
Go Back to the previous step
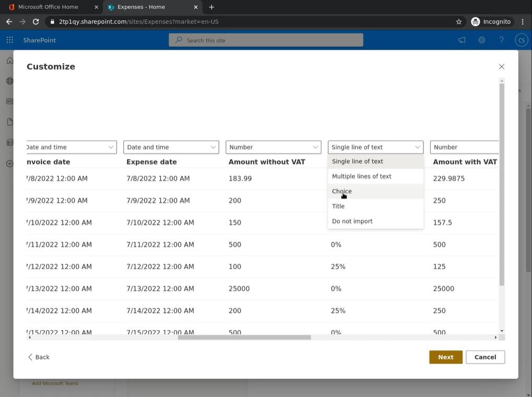[39, 357]
